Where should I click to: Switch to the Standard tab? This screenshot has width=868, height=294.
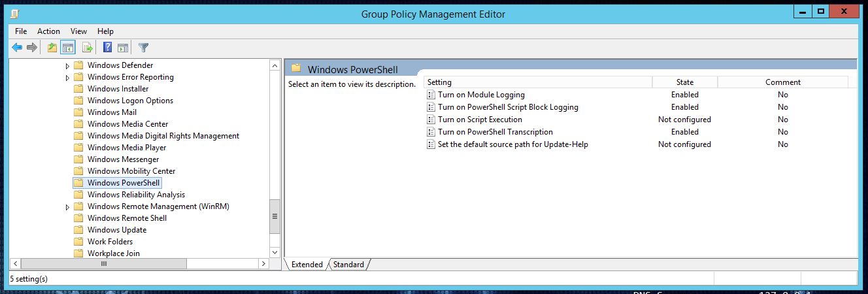coord(348,265)
